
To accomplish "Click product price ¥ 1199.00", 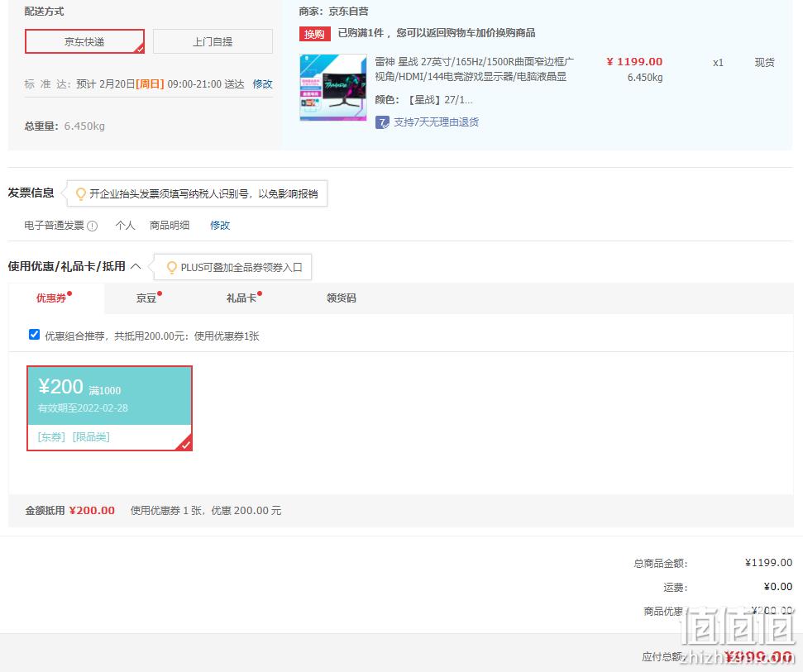I will coord(634,62).
